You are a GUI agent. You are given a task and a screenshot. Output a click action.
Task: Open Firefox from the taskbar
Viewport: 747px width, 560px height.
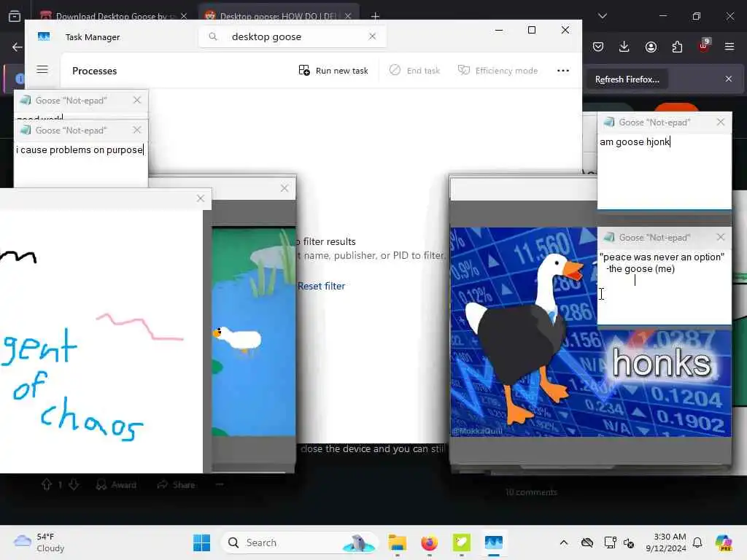(x=429, y=542)
